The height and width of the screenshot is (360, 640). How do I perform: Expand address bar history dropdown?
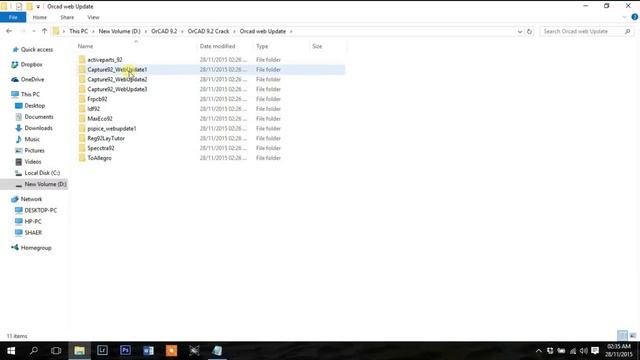520,31
